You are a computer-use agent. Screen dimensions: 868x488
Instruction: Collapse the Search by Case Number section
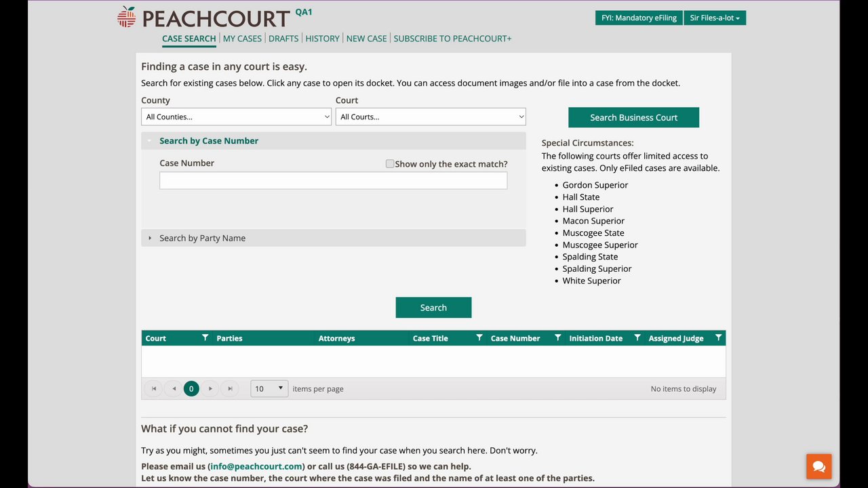pos(334,140)
